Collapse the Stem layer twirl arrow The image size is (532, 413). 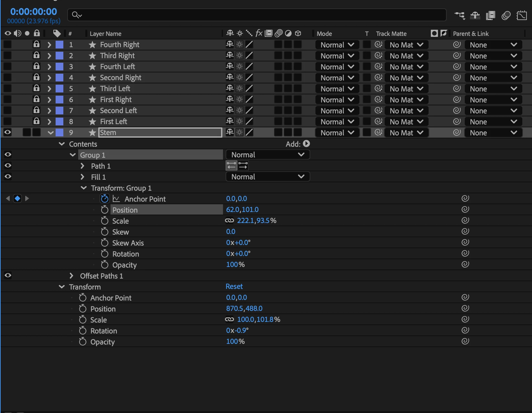[x=50, y=132]
